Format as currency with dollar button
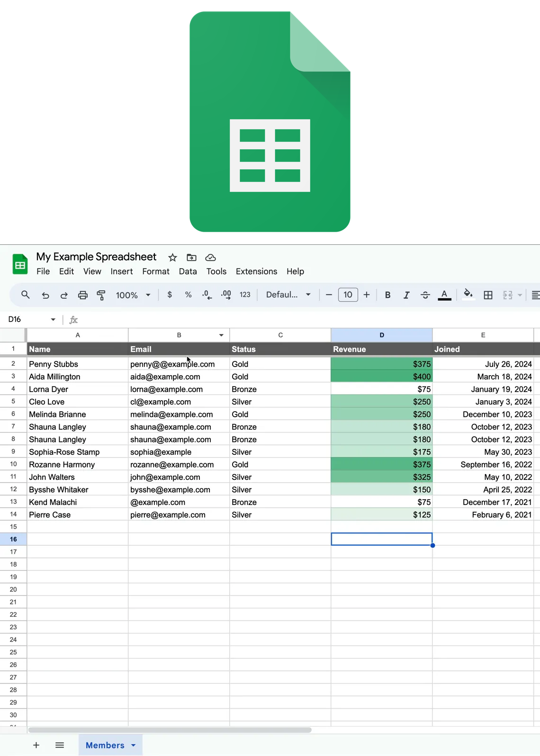This screenshot has width=540, height=756. click(x=170, y=295)
